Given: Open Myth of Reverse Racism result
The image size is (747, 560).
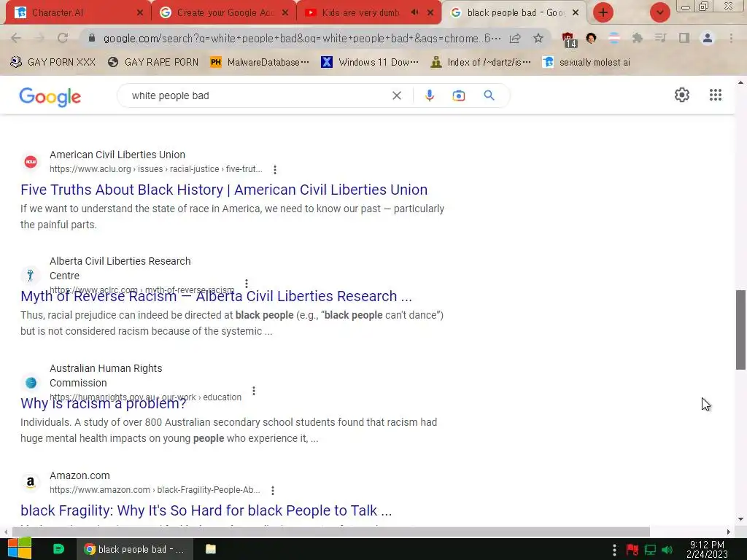Looking at the screenshot, I should (x=216, y=296).
